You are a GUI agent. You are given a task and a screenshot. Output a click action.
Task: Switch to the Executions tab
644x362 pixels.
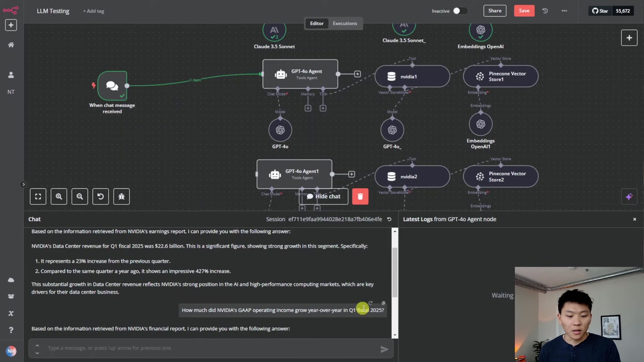click(345, 23)
